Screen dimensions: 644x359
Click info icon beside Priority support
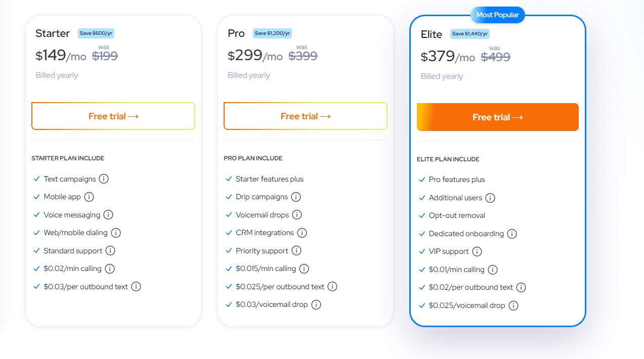296,251
